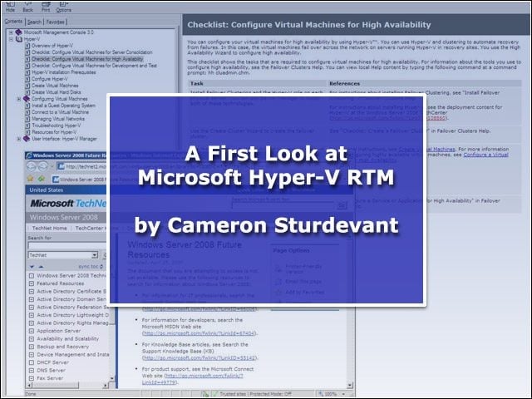Expand User Interface: Hyper-V Manager node
Viewport: 532px width, 399px height.
(19, 139)
